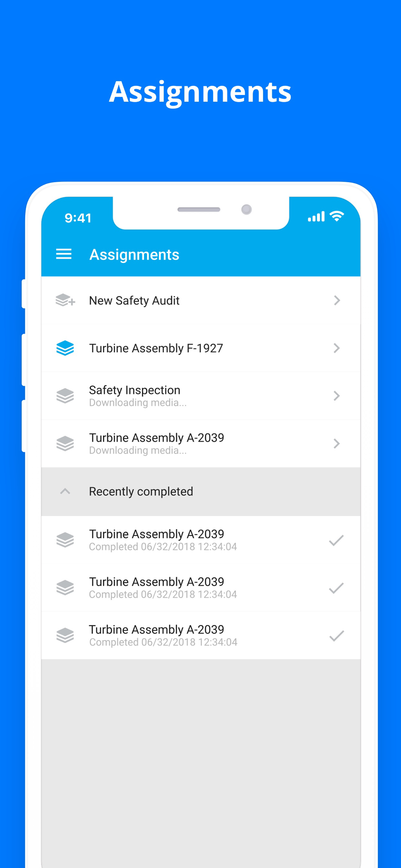
Task: Open the Safety Inspection assignment
Action: (135, 391)
